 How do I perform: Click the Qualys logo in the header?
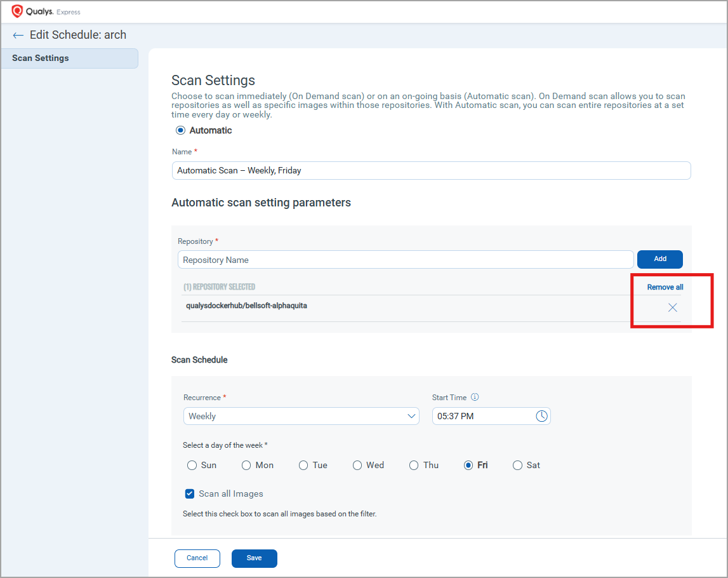[18, 11]
